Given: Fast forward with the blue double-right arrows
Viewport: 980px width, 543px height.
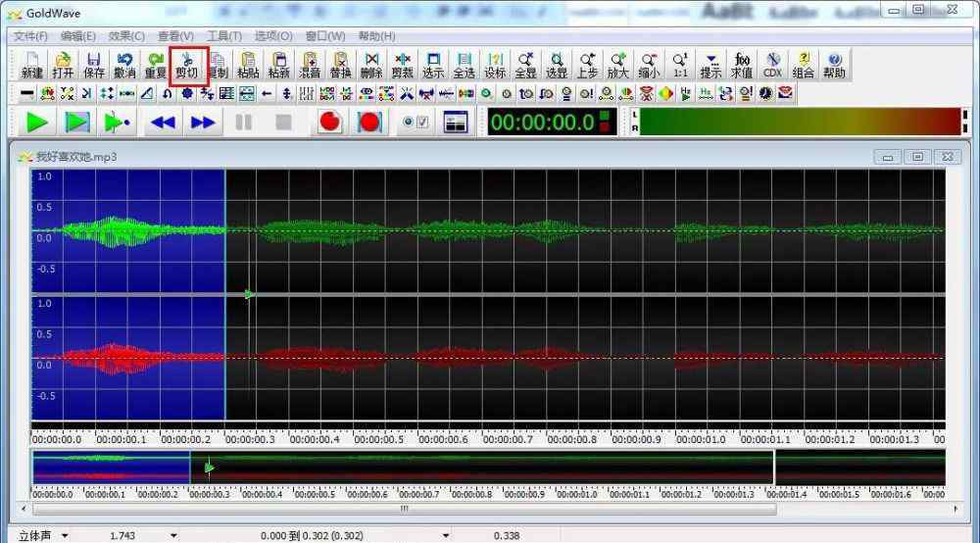Looking at the screenshot, I should (203, 123).
